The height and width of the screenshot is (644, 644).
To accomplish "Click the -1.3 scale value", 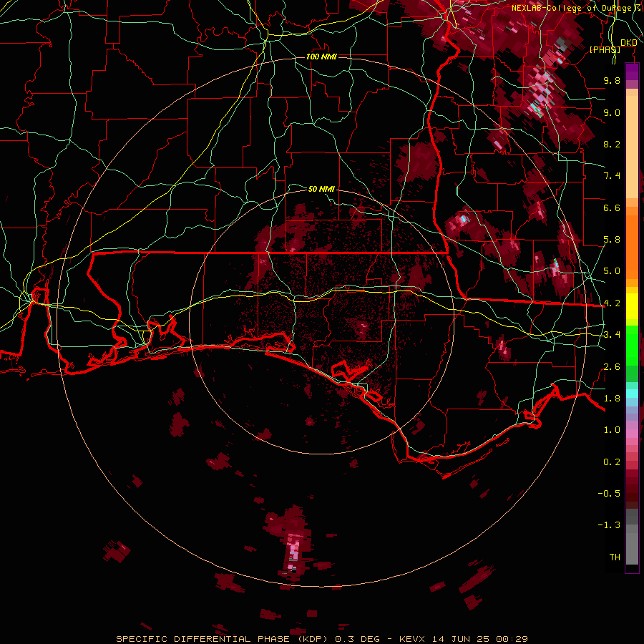I will click(609, 525).
